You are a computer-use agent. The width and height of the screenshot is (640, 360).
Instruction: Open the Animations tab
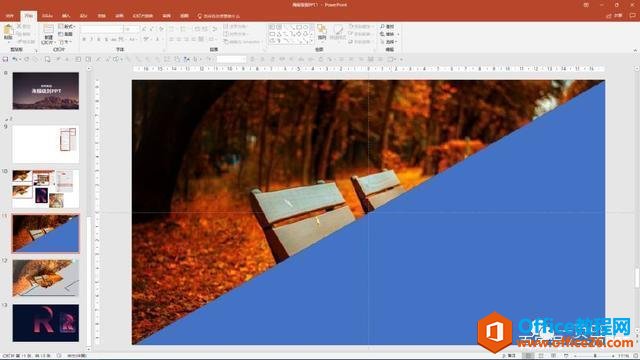(x=119, y=16)
